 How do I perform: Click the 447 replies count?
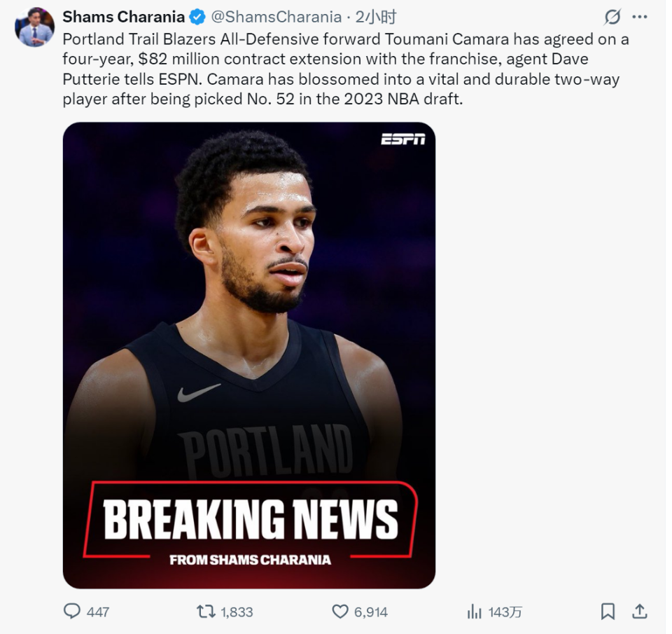(x=98, y=612)
